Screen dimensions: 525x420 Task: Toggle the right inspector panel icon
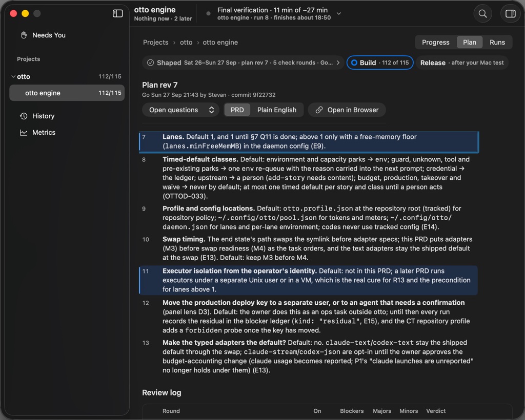[510, 13]
